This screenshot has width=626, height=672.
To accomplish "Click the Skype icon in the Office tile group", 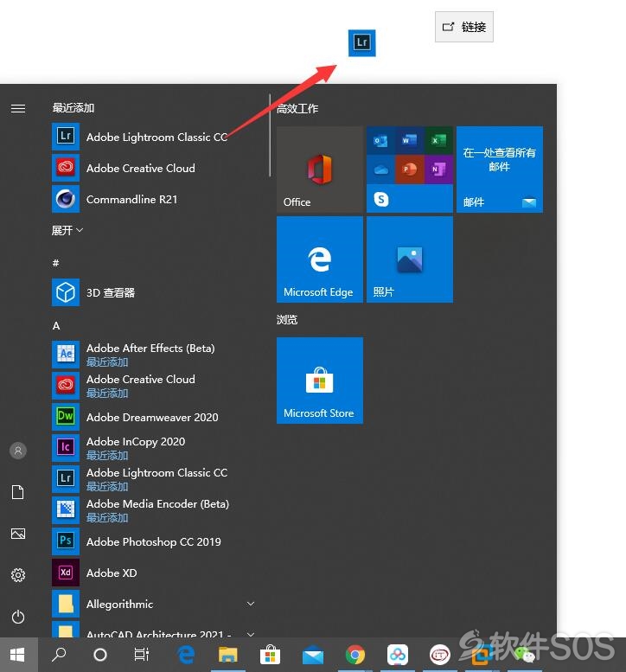I will [381, 199].
